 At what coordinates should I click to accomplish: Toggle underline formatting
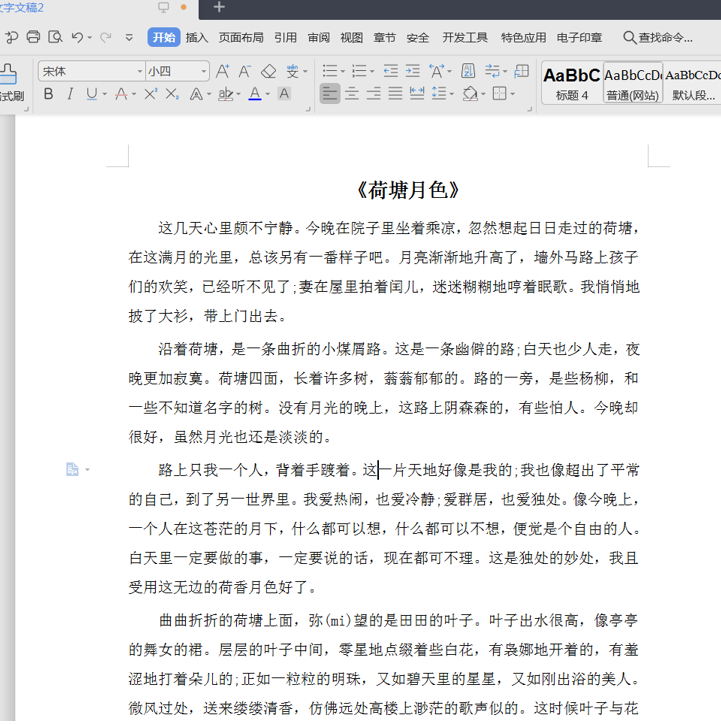pyautogui.click(x=91, y=94)
